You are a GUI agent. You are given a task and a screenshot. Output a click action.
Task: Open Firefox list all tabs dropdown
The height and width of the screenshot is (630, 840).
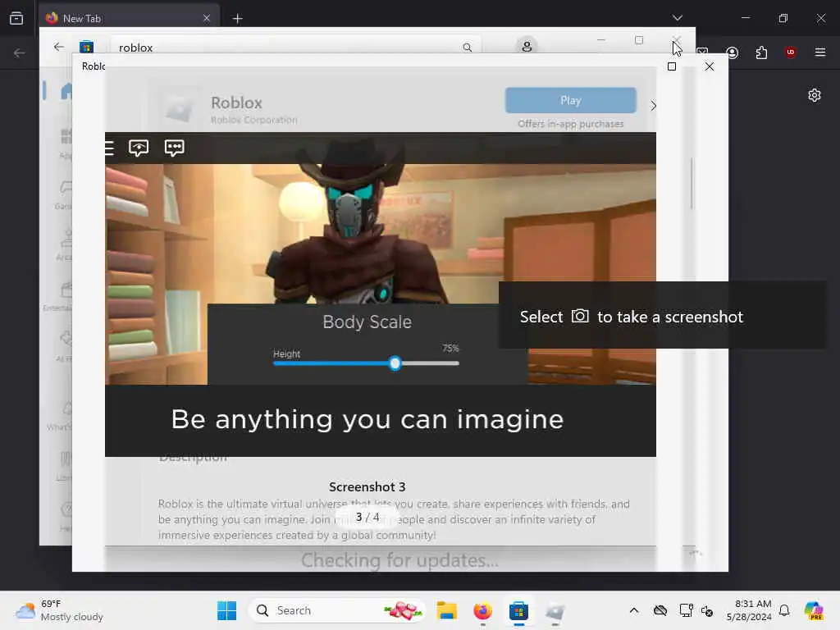coord(677,18)
